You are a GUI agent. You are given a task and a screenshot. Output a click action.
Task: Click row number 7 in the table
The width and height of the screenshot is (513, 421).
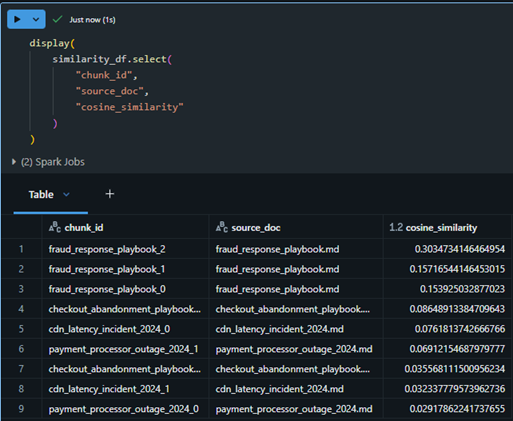[x=21, y=369]
